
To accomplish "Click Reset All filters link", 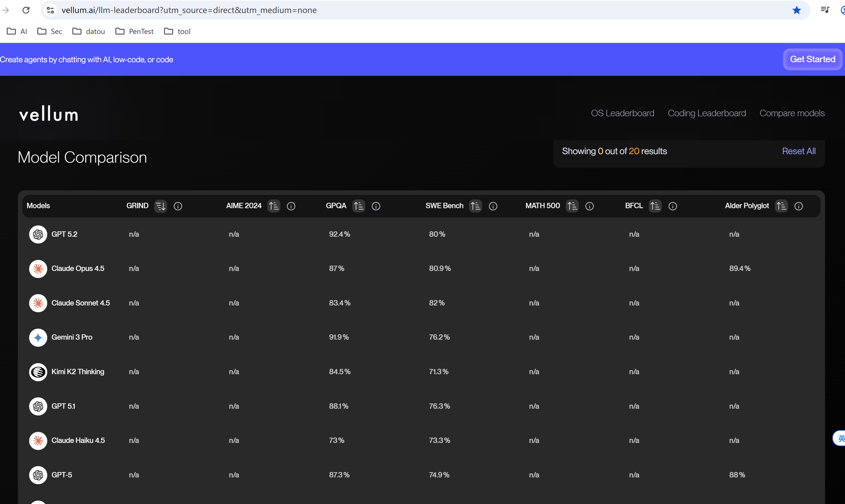I will pos(799,151).
